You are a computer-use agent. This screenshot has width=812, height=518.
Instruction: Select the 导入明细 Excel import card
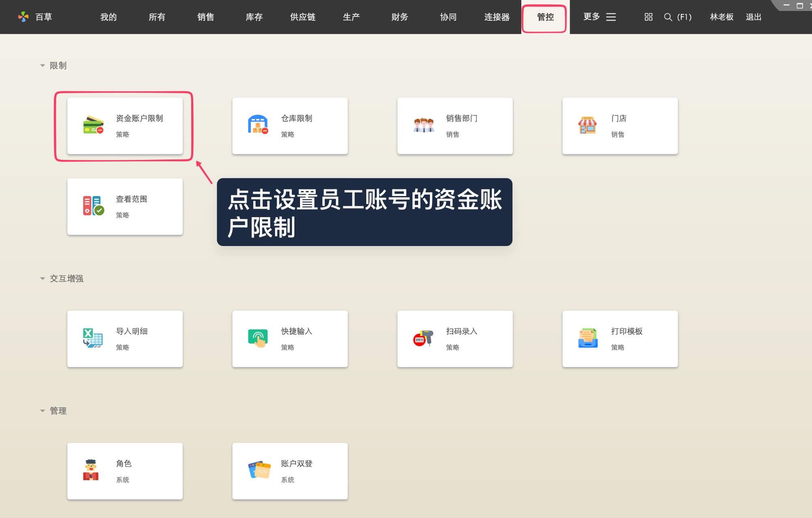(x=125, y=339)
